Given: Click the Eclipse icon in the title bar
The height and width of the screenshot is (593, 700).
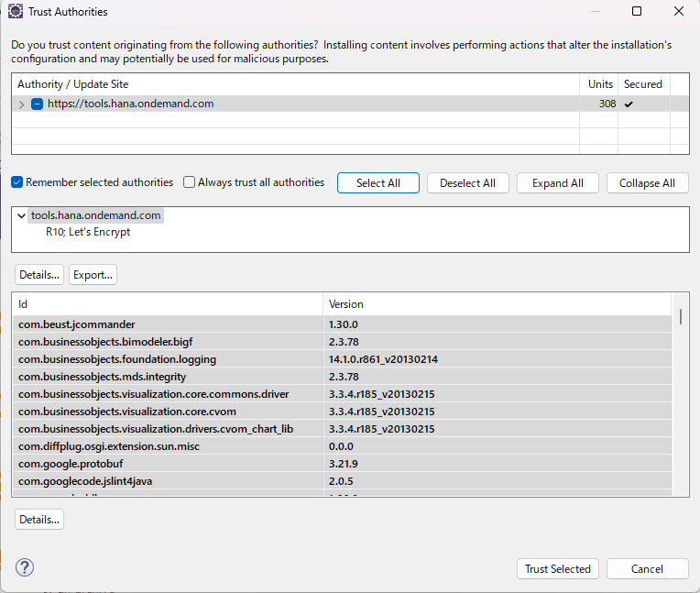Looking at the screenshot, I should coord(16,11).
